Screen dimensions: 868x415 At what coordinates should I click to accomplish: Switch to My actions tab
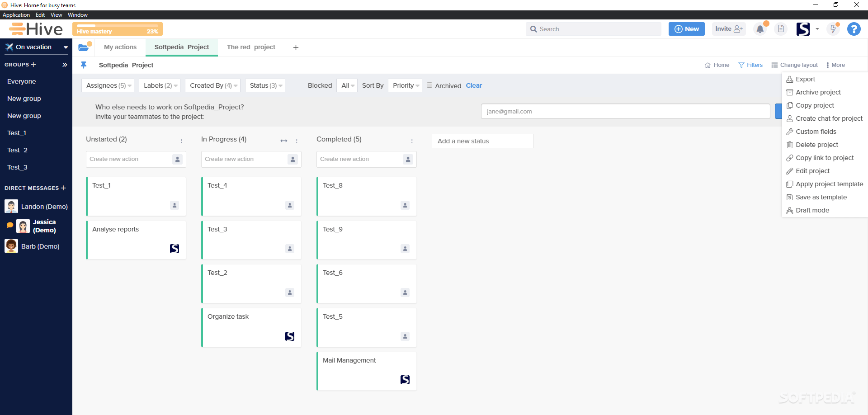[120, 47]
